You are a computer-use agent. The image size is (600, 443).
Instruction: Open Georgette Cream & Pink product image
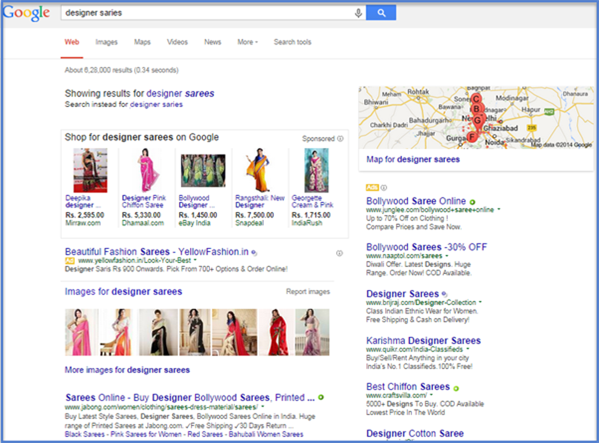pyautogui.click(x=316, y=170)
